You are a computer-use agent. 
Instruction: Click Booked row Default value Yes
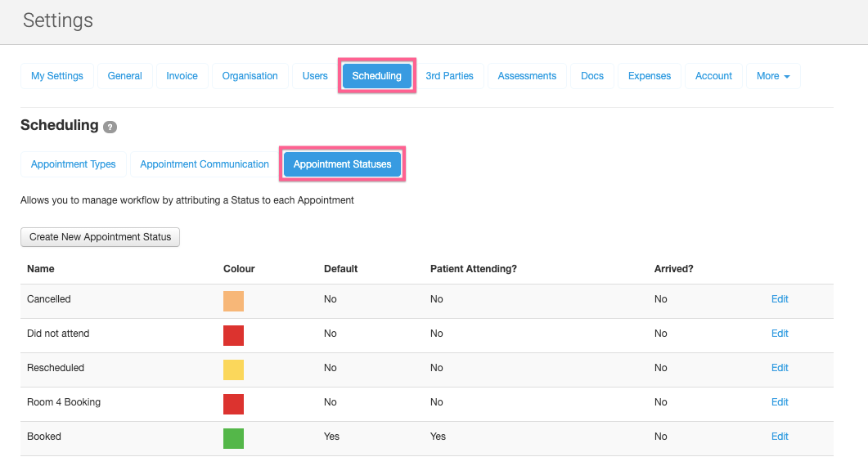(331, 436)
